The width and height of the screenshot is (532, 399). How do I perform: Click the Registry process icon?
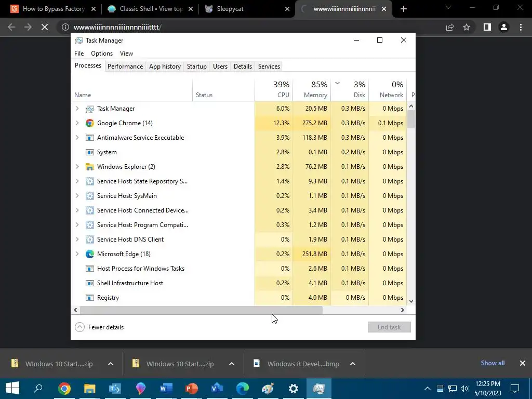click(89, 298)
